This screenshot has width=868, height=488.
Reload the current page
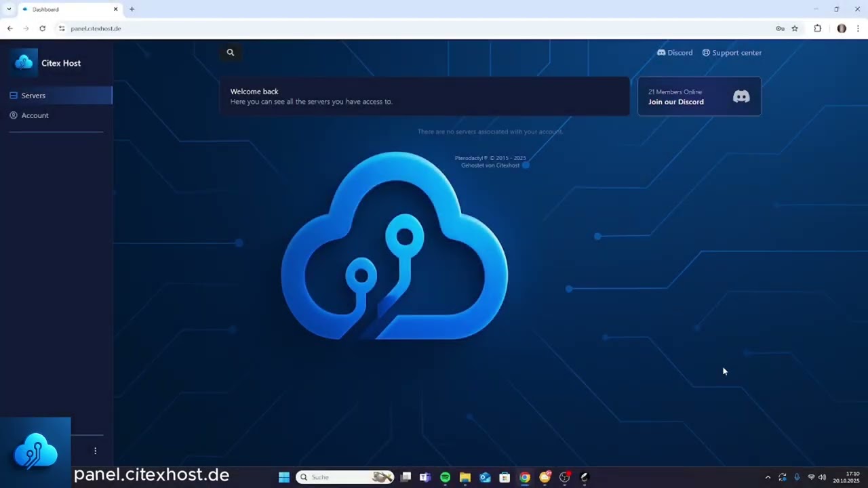click(42, 28)
